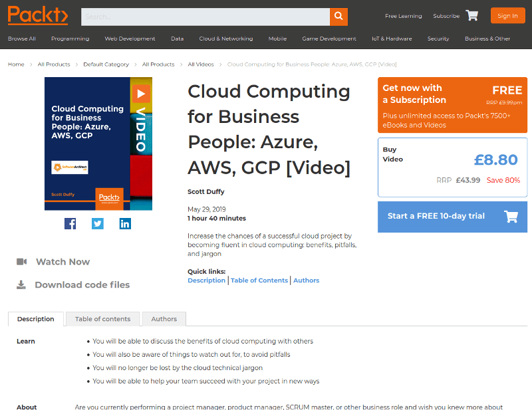Click the orange search magnifier button
This screenshot has width=532, height=410.
(338, 17)
